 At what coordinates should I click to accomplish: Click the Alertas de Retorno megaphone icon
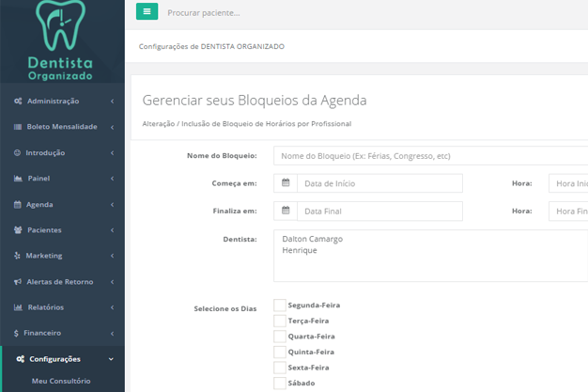coord(18,282)
